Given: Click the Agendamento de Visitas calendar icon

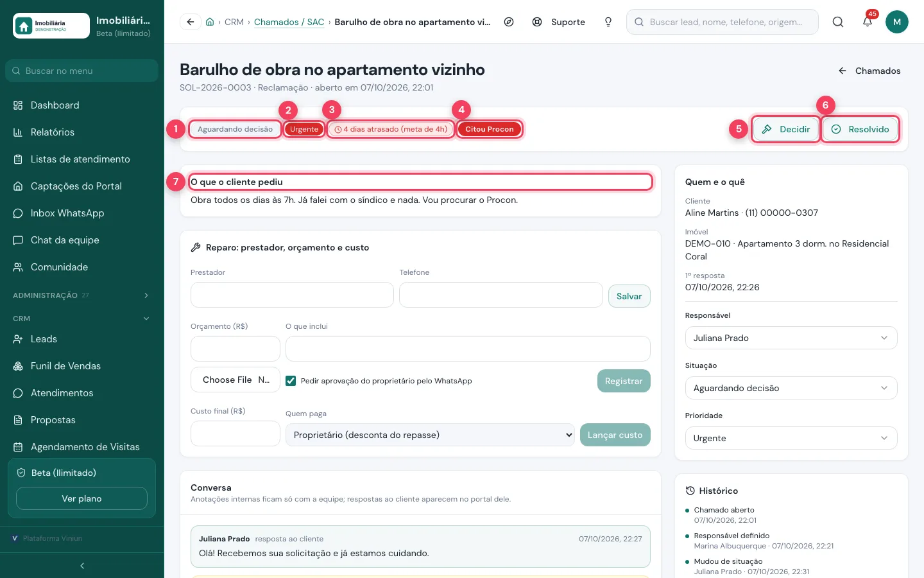Looking at the screenshot, I should [x=18, y=447].
